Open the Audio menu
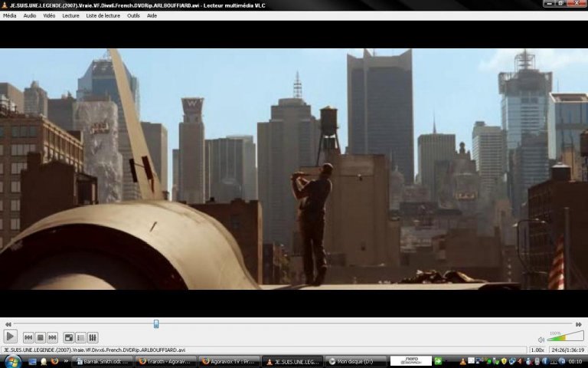Image resolution: width=588 pixels, height=368 pixels. click(x=30, y=16)
